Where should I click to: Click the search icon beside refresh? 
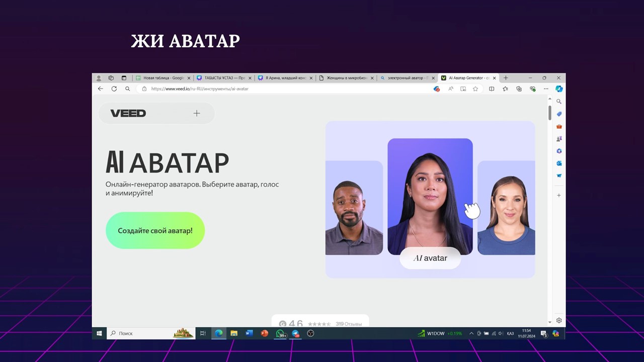pyautogui.click(x=128, y=88)
